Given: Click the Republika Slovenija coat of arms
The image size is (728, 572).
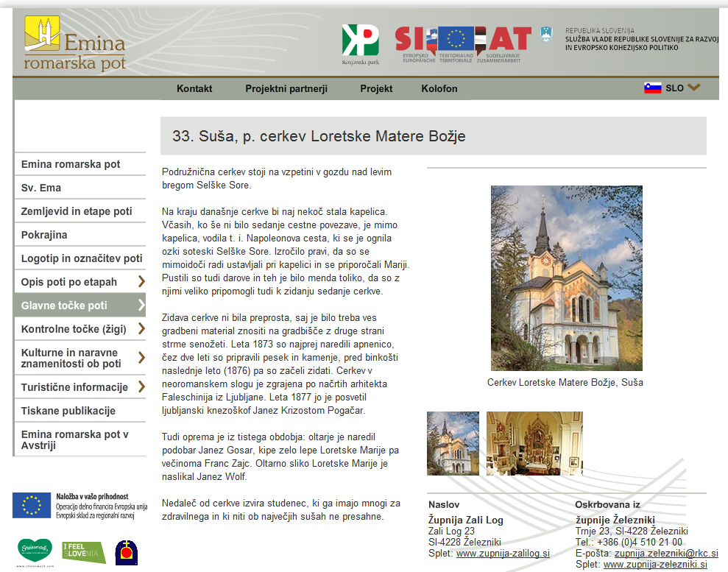Looking at the screenshot, I should (x=545, y=35).
